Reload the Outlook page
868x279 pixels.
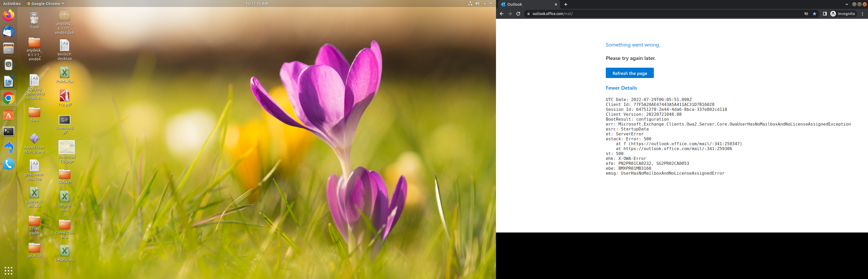coord(518,14)
